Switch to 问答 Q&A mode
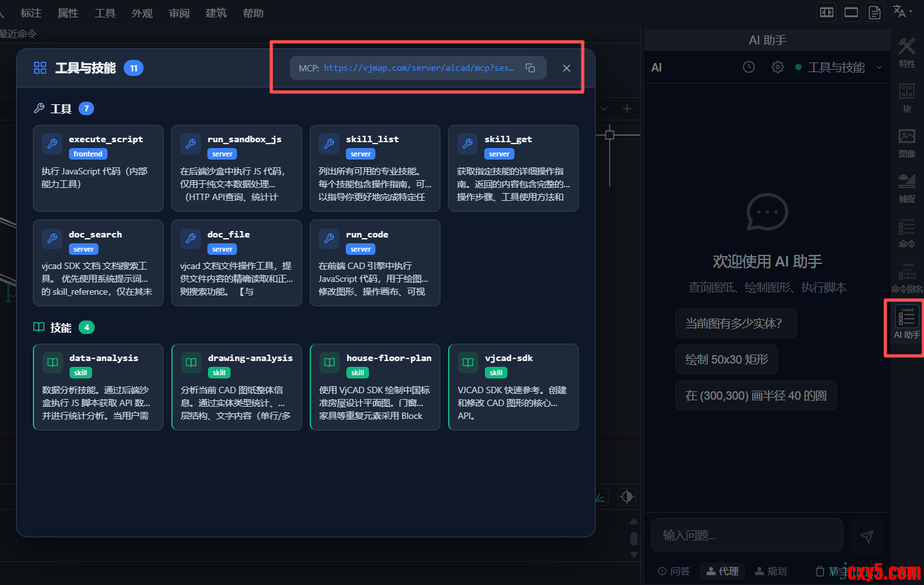The height and width of the screenshot is (585, 924). [x=674, y=571]
